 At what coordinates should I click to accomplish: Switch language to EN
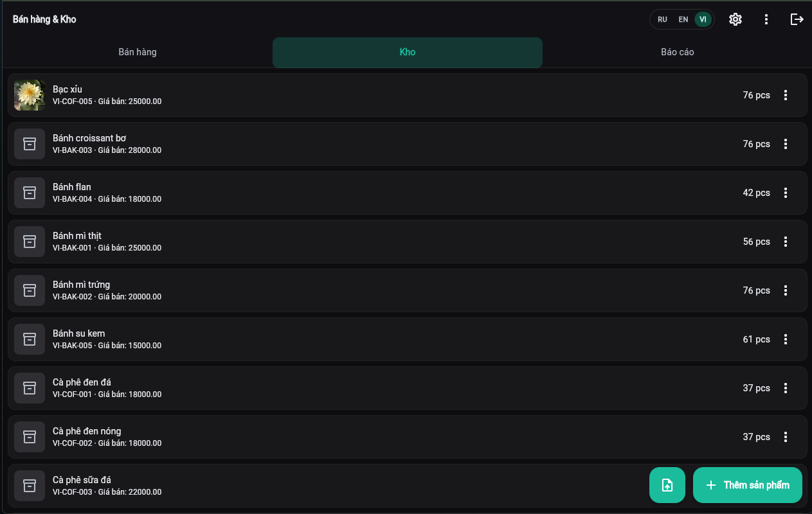(683, 19)
